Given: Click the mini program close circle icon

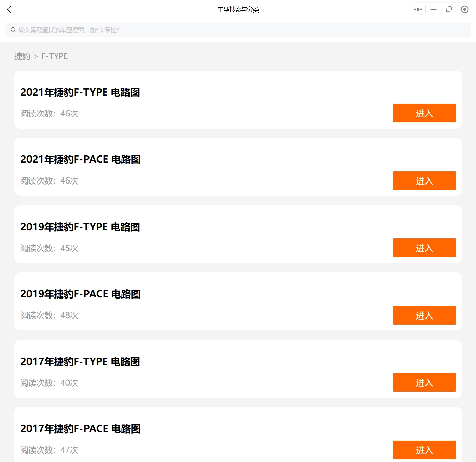Looking at the screenshot, I should (465, 9).
